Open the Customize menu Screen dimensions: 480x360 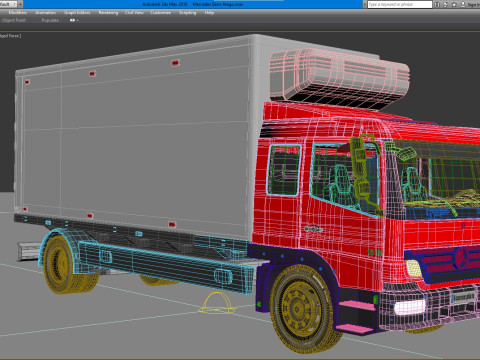(160, 13)
